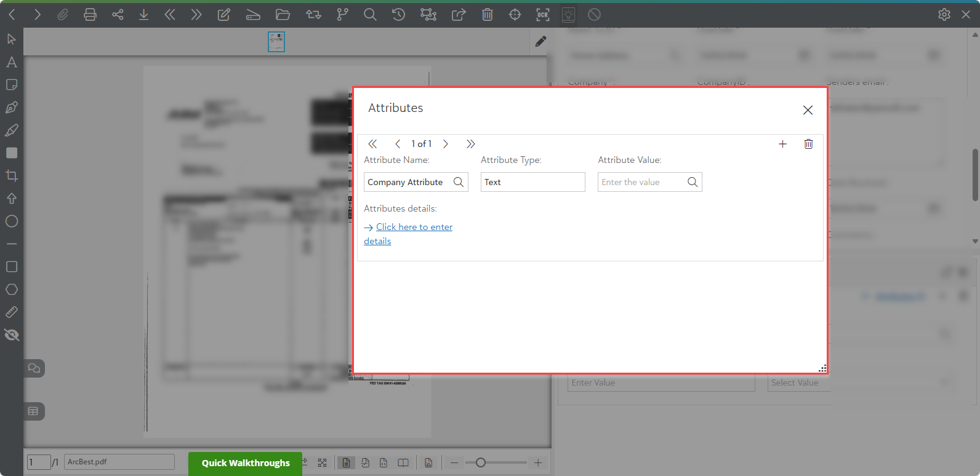Select the ruler measurement tool in sidebar
The width and height of the screenshot is (980, 476).
point(12,312)
